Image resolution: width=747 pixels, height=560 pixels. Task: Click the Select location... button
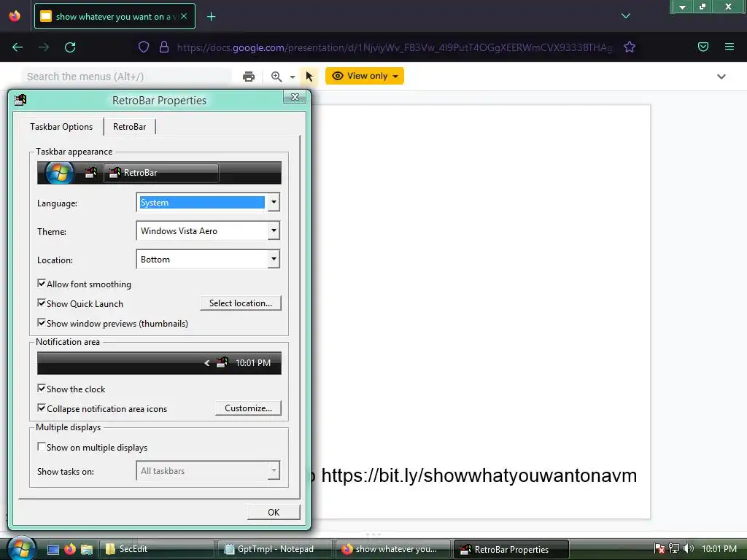[x=241, y=303]
